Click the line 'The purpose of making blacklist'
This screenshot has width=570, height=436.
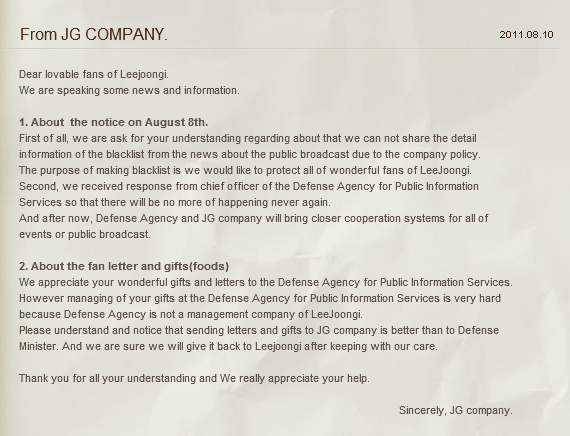(245, 171)
